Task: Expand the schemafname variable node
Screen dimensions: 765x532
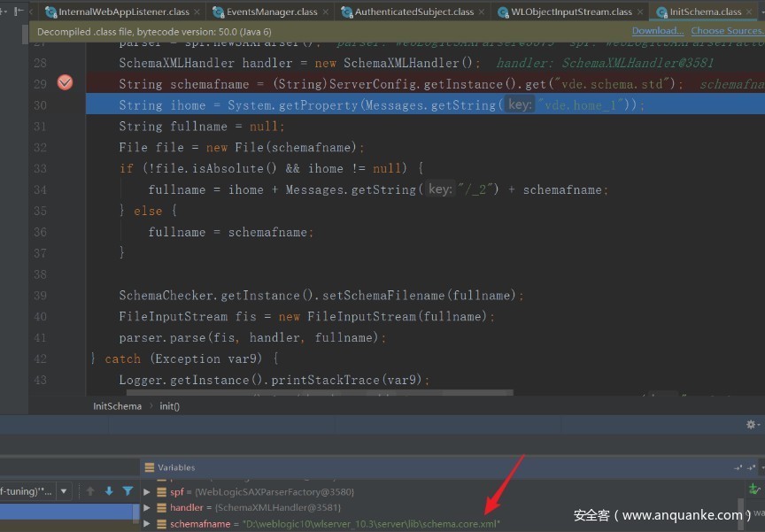Action: click(147, 524)
